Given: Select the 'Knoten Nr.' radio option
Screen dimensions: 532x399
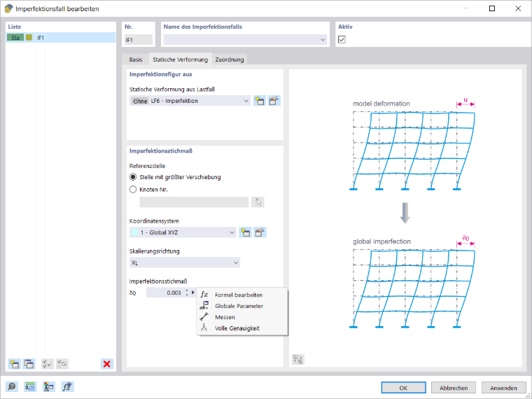Looking at the screenshot, I should point(133,189).
